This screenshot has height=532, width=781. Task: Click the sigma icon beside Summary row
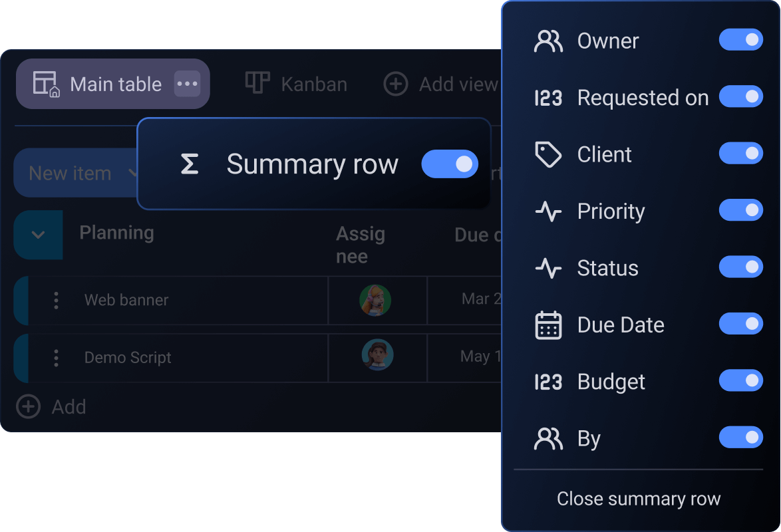(190, 164)
